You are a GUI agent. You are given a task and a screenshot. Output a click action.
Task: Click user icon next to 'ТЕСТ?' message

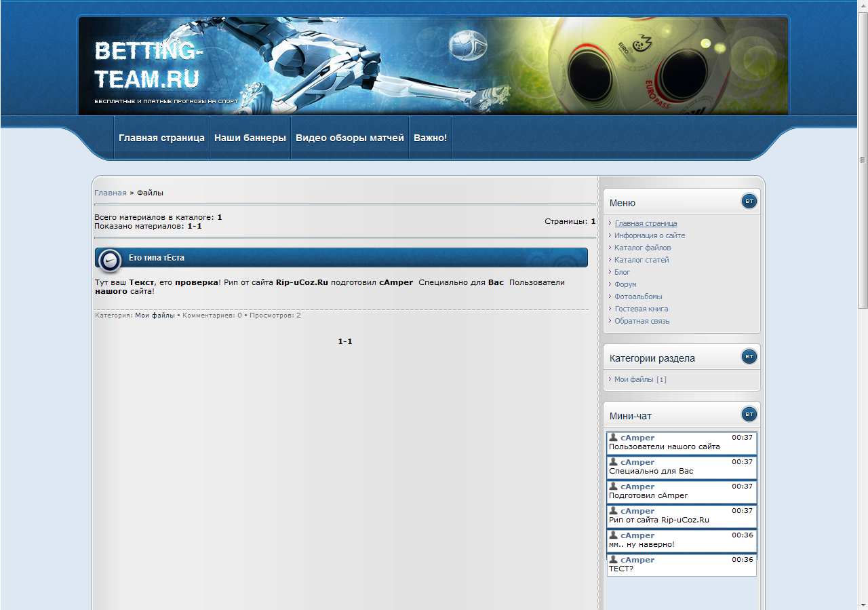click(613, 559)
